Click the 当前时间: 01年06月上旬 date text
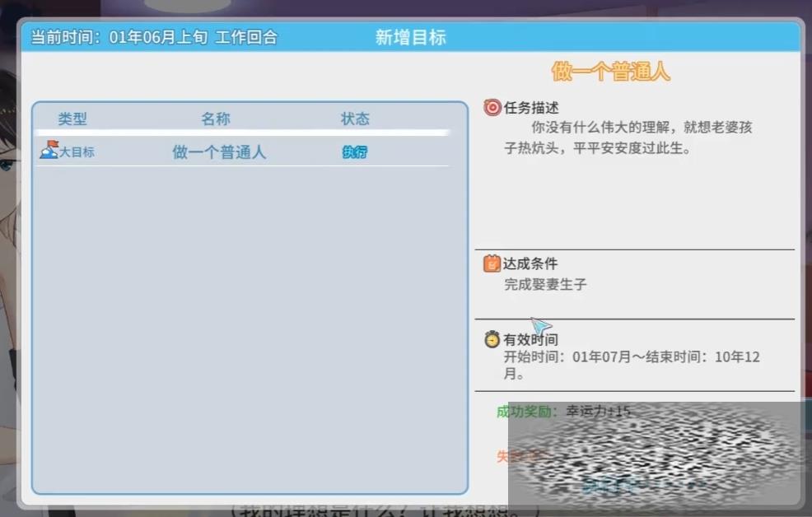This screenshot has height=517, width=812. [119, 37]
